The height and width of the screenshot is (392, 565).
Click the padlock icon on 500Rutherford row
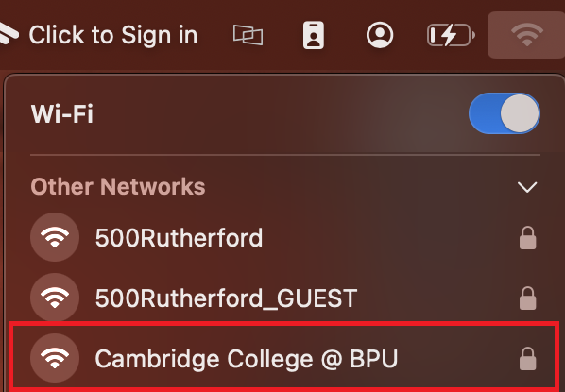(x=527, y=238)
